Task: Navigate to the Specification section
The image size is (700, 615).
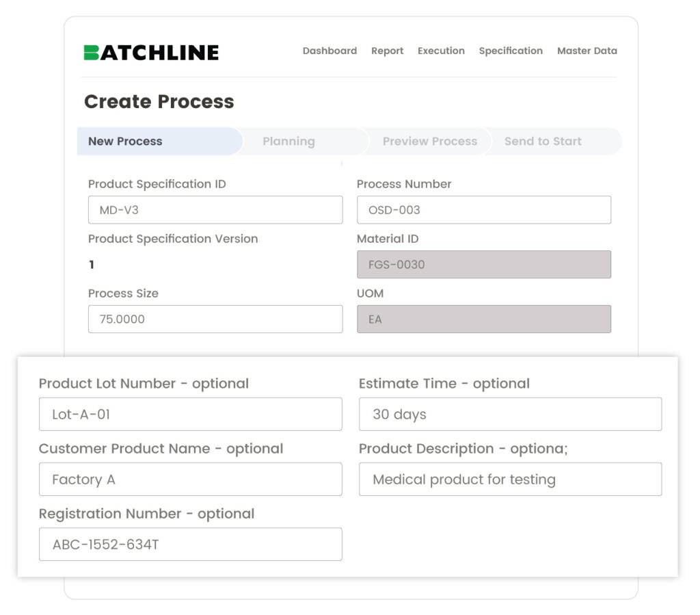Action: (511, 51)
